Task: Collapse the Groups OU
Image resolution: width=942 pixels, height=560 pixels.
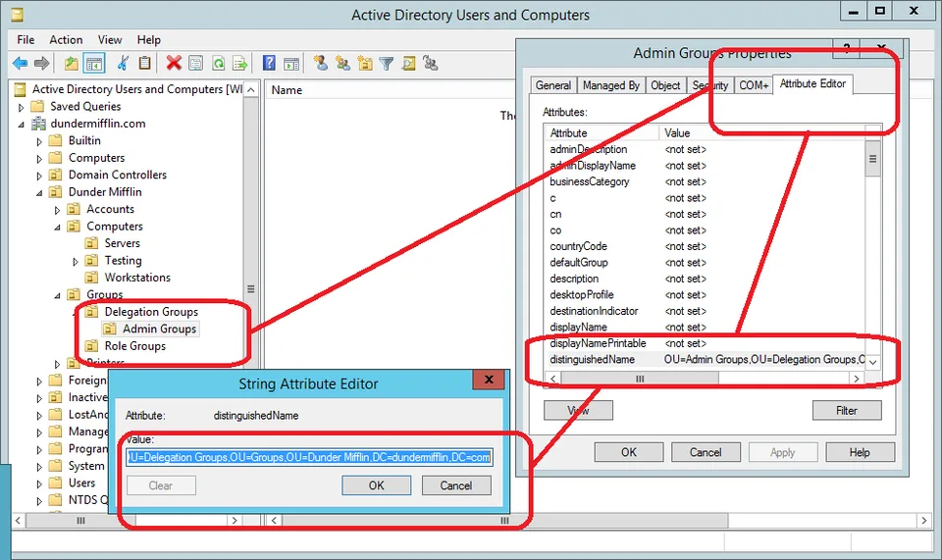Action: click(57, 295)
